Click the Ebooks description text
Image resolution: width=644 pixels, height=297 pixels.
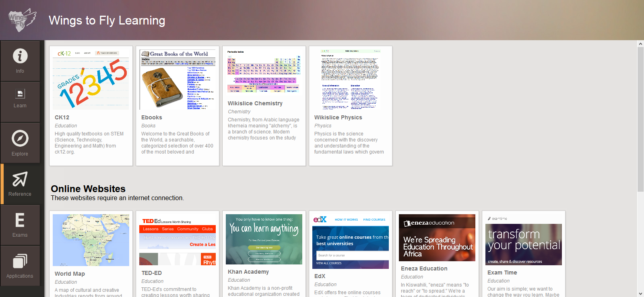(x=177, y=143)
